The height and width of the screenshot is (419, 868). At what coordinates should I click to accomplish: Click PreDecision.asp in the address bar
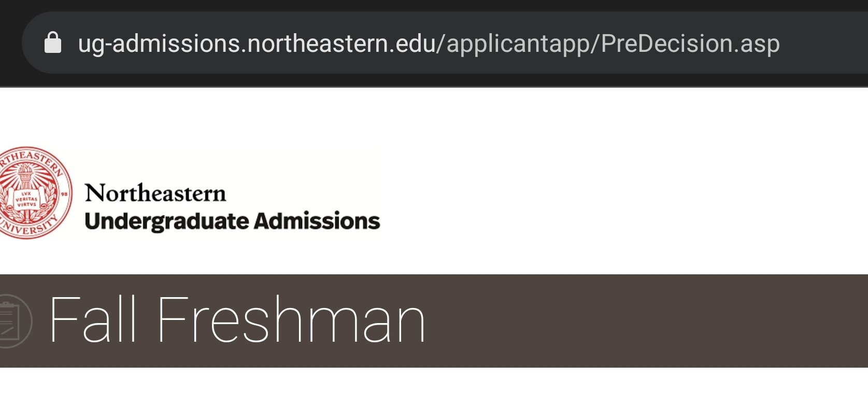(690, 44)
